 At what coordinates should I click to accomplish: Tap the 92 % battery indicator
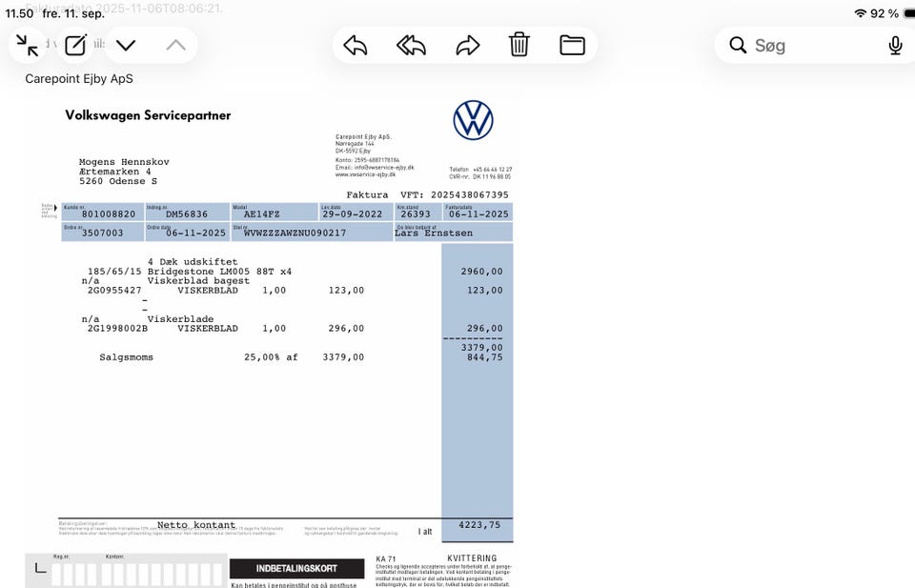[x=884, y=12]
